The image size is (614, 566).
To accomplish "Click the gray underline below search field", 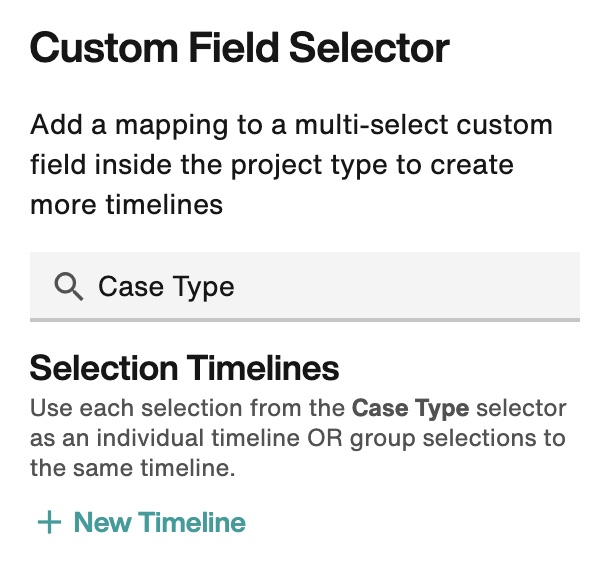I will (x=305, y=320).
